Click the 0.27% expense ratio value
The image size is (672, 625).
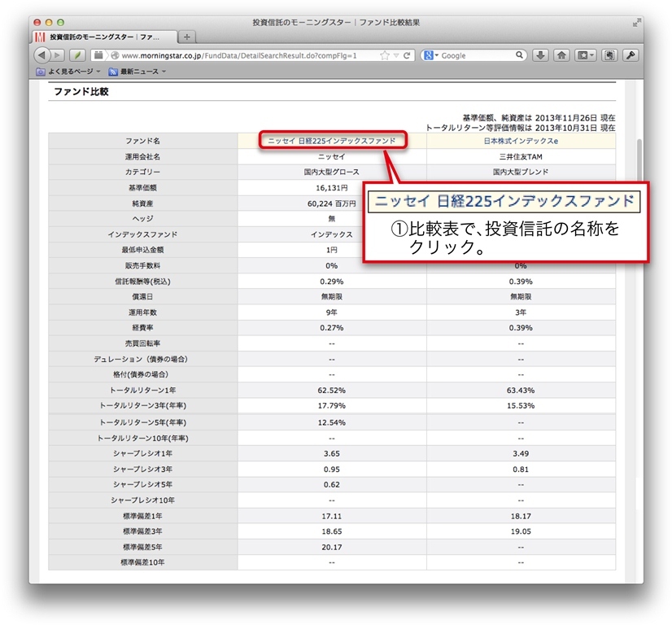[x=332, y=327]
